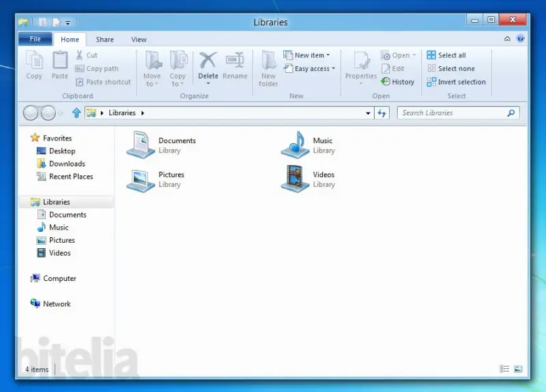Click the Refresh button beside address bar
546x392 pixels.
tap(382, 112)
